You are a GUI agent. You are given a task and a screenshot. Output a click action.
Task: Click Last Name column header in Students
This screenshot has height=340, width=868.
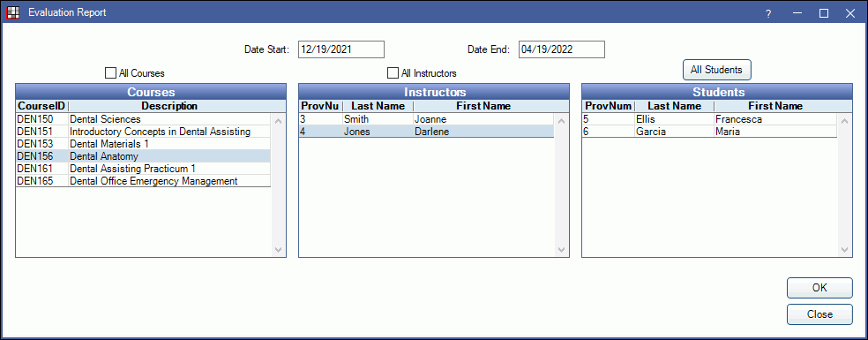pos(674,106)
